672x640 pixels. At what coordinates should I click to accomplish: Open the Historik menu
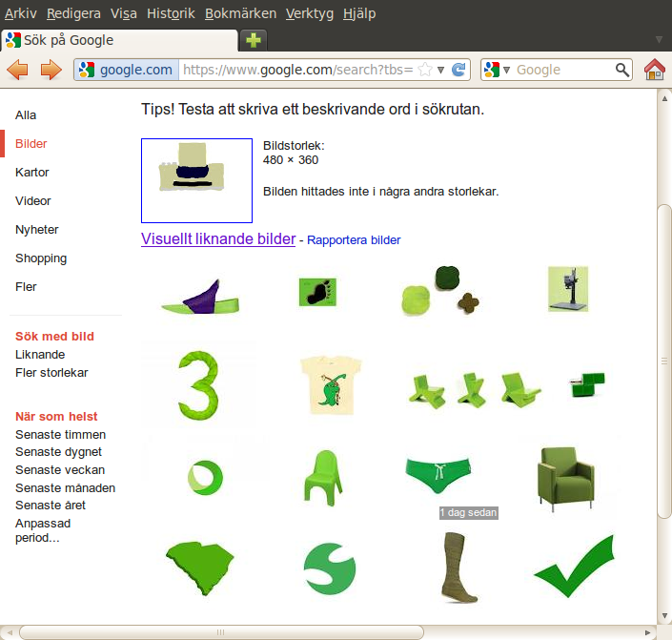point(171,13)
